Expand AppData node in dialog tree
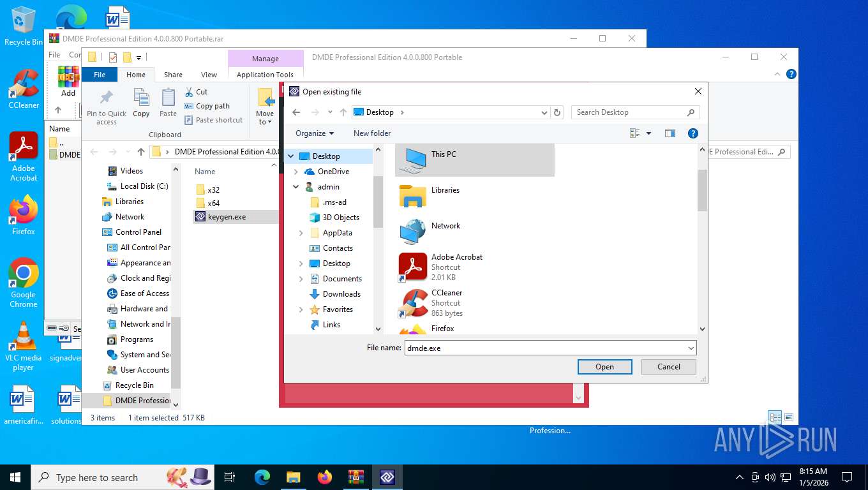 click(x=301, y=233)
